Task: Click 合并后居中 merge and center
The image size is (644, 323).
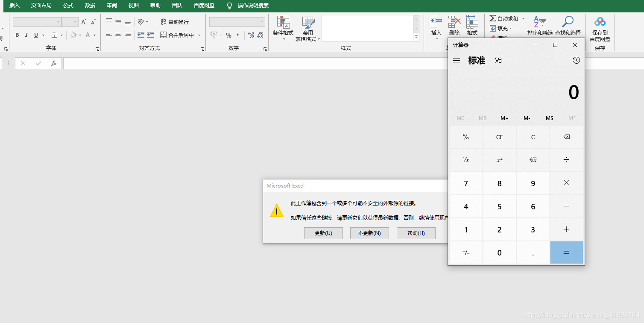Action: pos(177,35)
